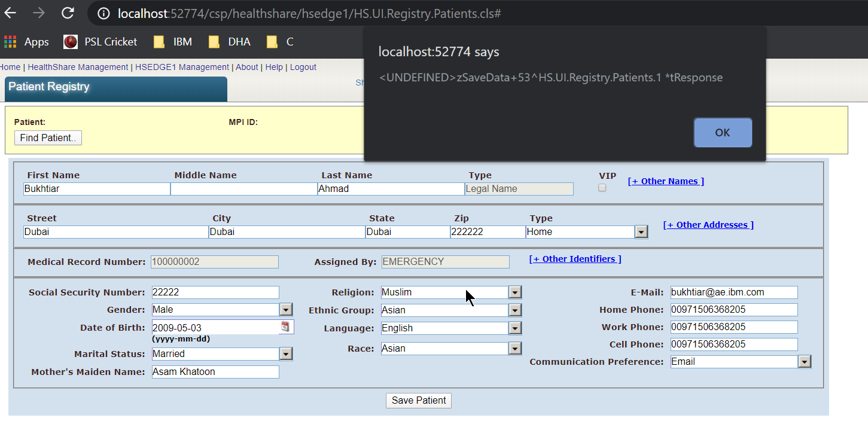Click the browser back arrow
The height and width of the screenshot is (424, 868).
click(x=11, y=12)
